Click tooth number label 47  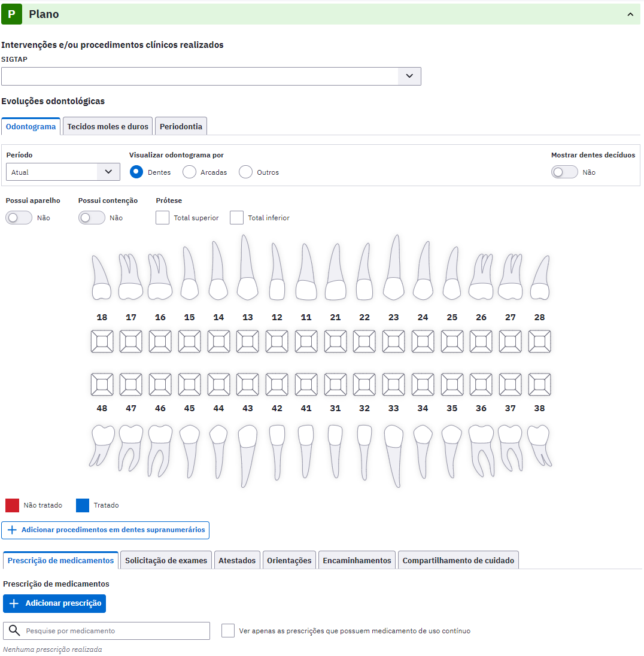tap(131, 408)
